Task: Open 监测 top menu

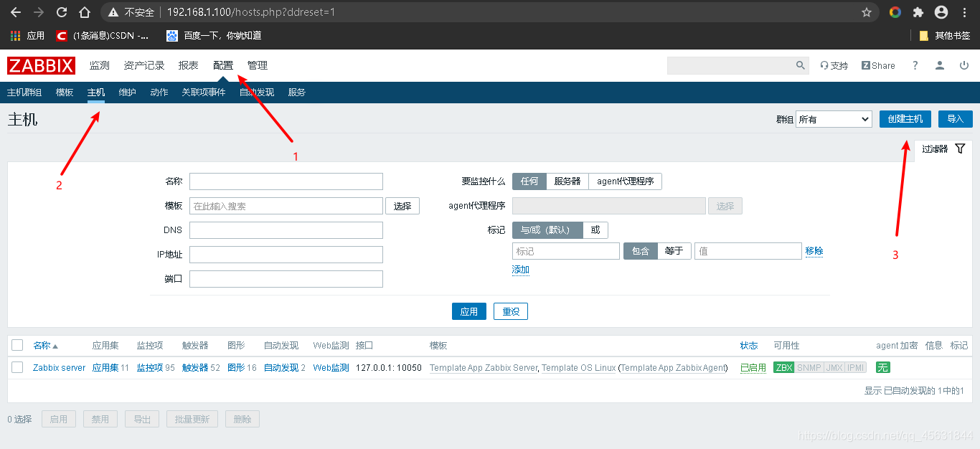Action: 100,65
